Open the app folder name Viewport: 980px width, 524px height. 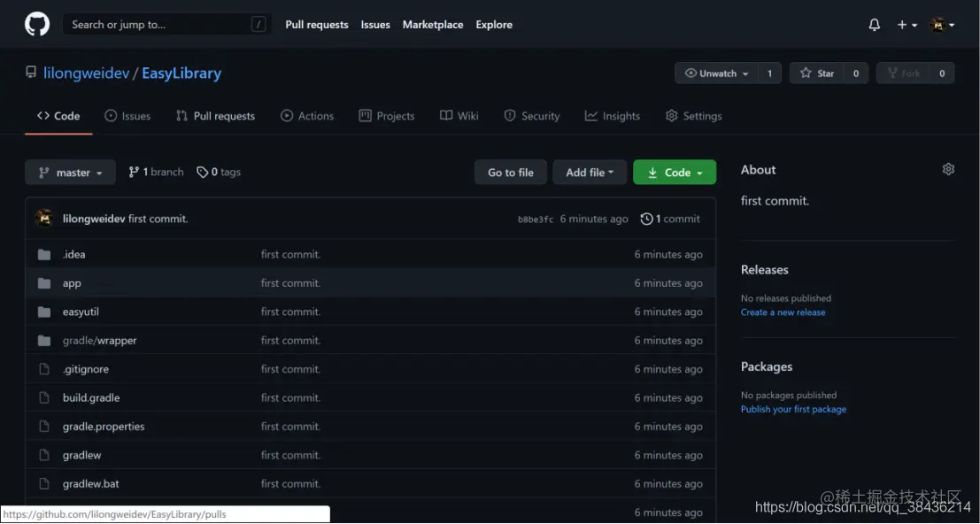72,283
